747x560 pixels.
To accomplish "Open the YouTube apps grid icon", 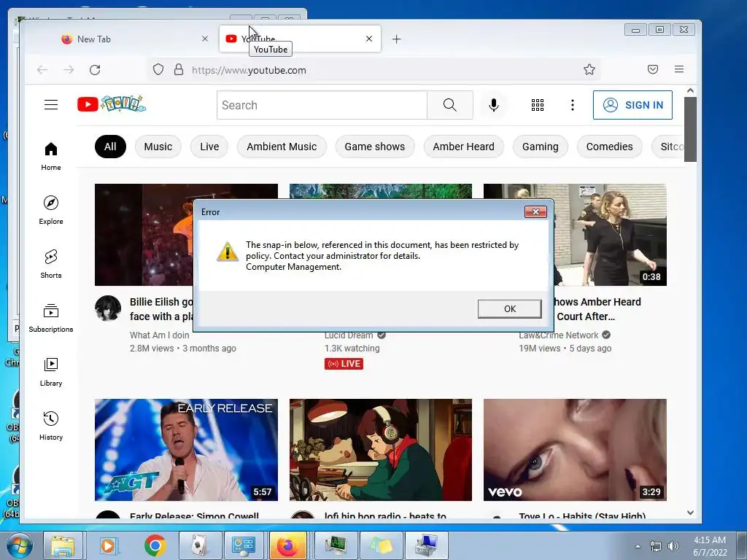I will pos(538,105).
